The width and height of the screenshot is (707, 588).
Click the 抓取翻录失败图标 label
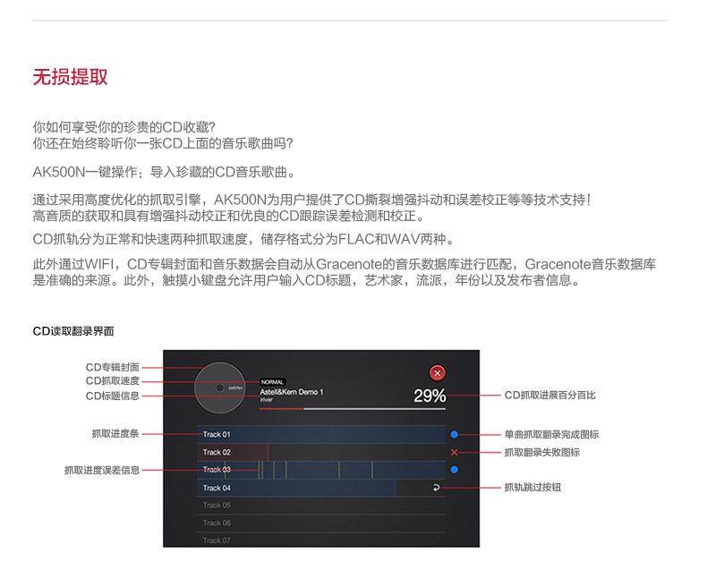coord(542,452)
